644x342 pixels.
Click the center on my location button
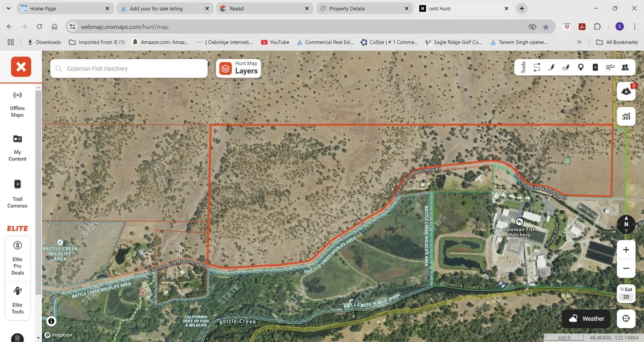click(626, 319)
